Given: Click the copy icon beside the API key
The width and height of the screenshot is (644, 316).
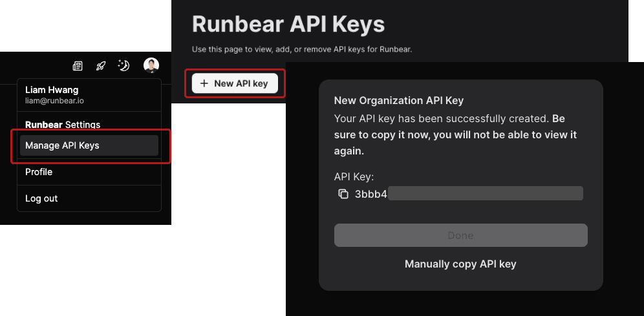Looking at the screenshot, I should pos(343,194).
